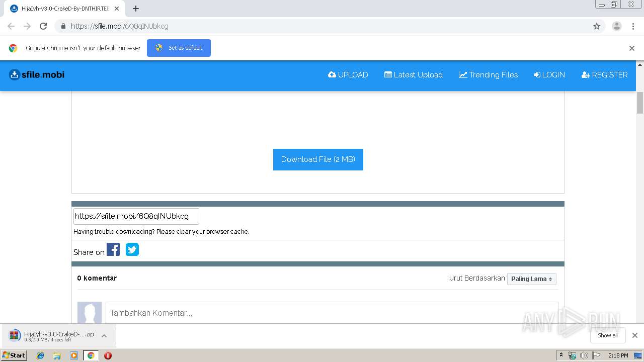644x362 pixels.
Task: Close the downloads shelf
Action: pos(635,335)
